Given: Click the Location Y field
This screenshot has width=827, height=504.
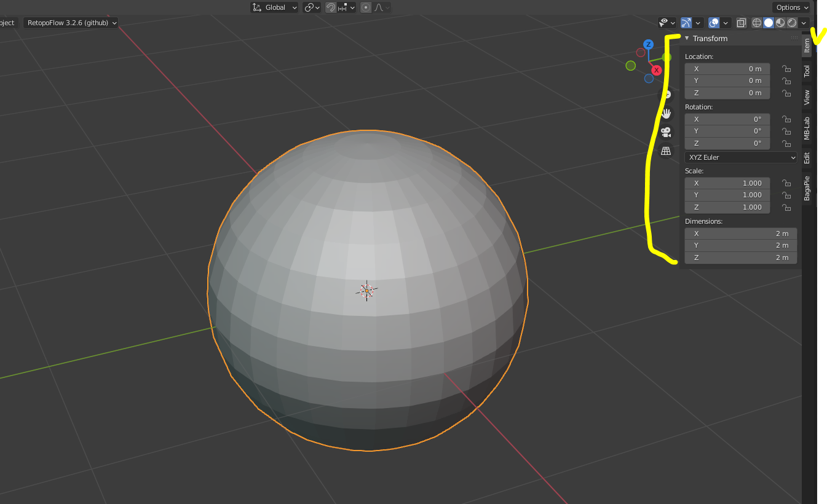Looking at the screenshot, I should tap(727, 81).
